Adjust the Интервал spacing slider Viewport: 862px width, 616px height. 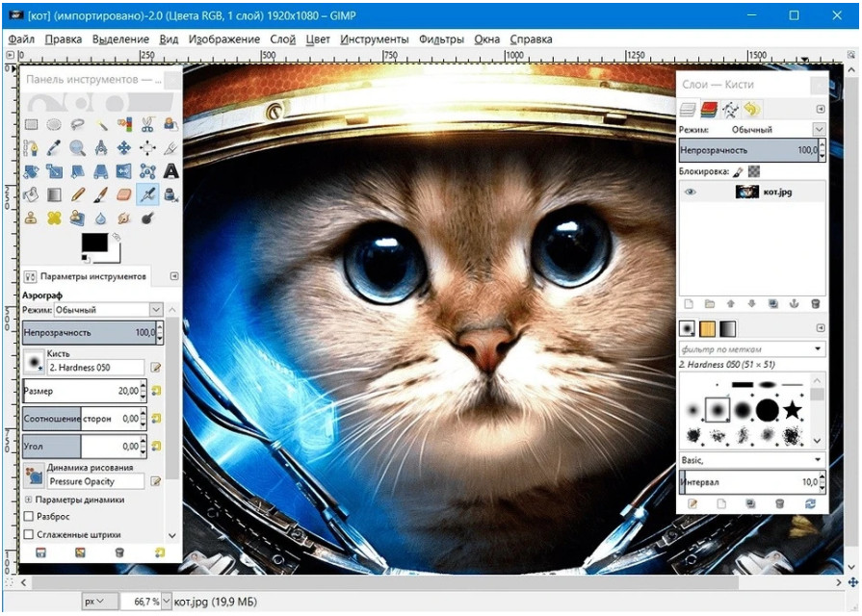748,482
